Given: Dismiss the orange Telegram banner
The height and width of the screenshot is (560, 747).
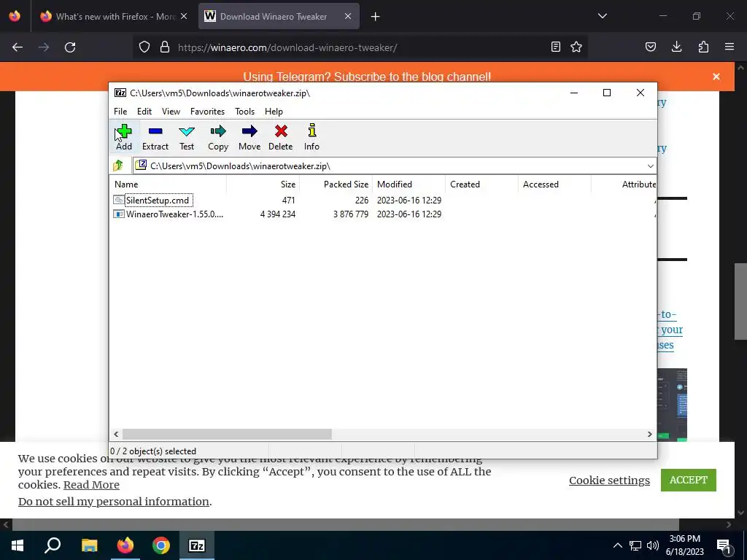Looking at the screenshot, I should click(x=716, y=77).
